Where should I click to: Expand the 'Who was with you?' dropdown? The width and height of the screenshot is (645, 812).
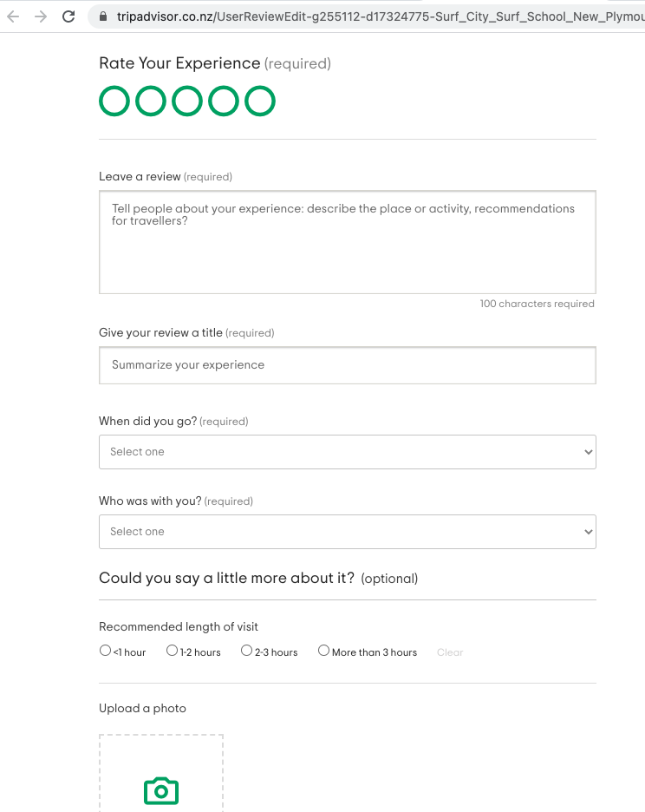click(x=347, y=532)
